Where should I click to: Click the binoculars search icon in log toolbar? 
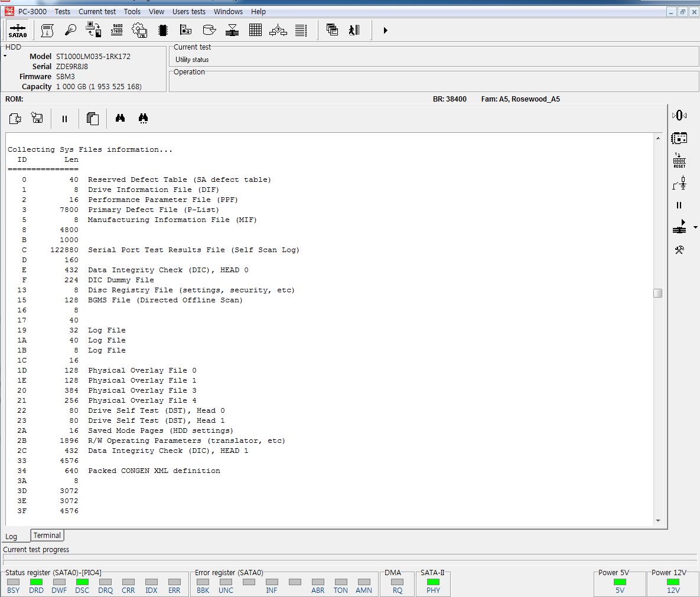click(x=120, y=119)
